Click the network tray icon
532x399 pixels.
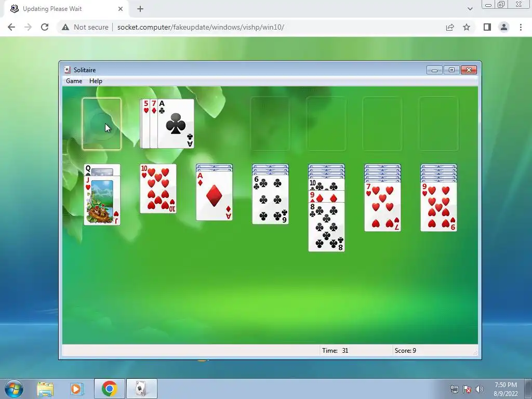[454, 389]
